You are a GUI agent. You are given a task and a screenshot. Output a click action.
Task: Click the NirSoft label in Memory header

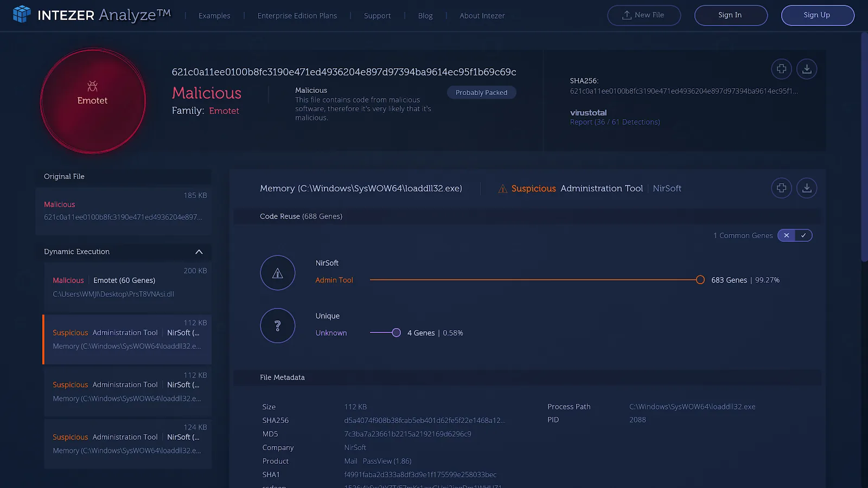pos(667,189)
